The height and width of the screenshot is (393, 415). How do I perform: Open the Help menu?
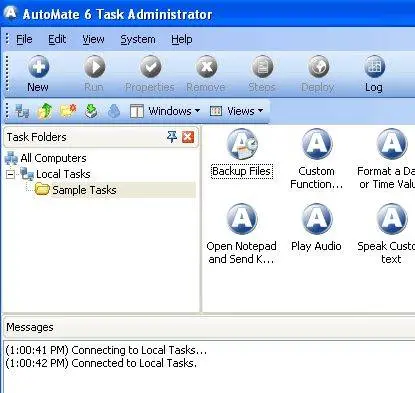coord(182,39)
